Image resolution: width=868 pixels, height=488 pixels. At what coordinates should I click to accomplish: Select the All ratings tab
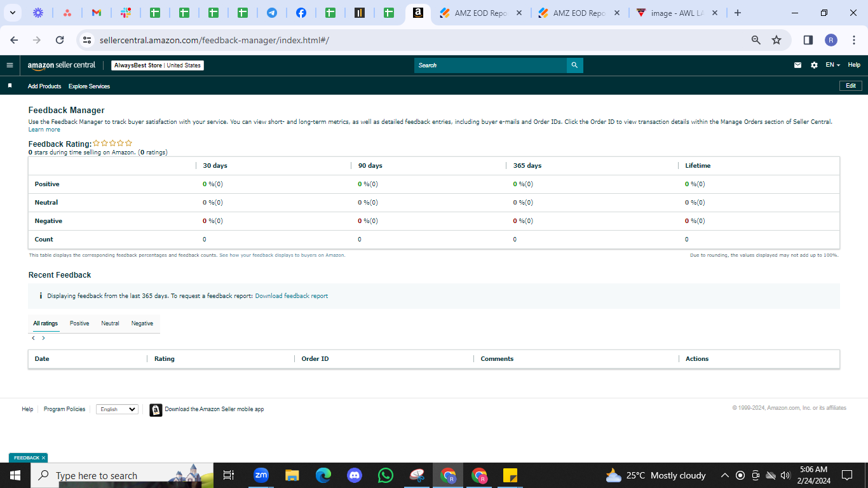click(x=46, y=323)
